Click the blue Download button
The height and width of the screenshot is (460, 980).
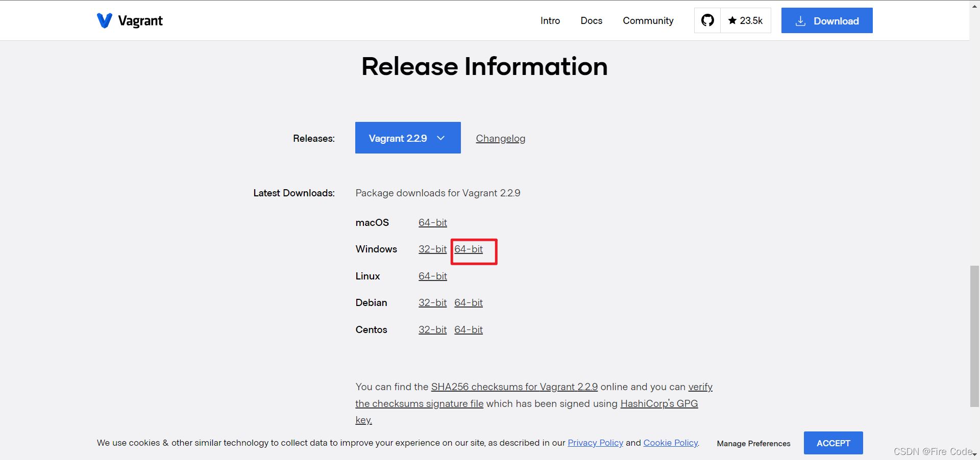click(x=826, y=21)
